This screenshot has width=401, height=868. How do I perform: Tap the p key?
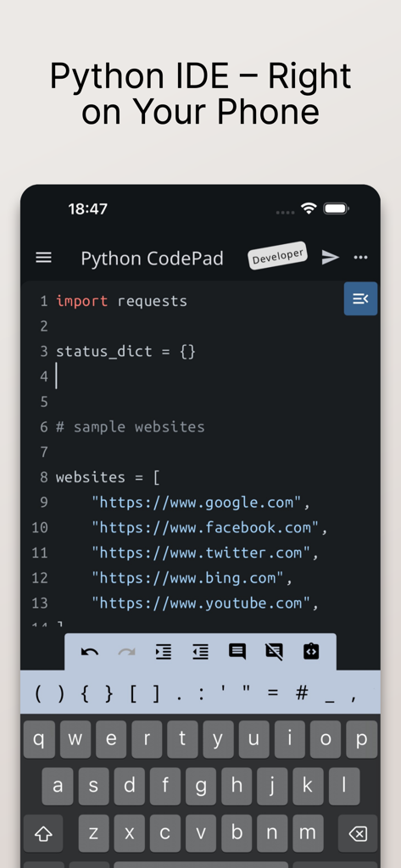(x=362, y=739)
